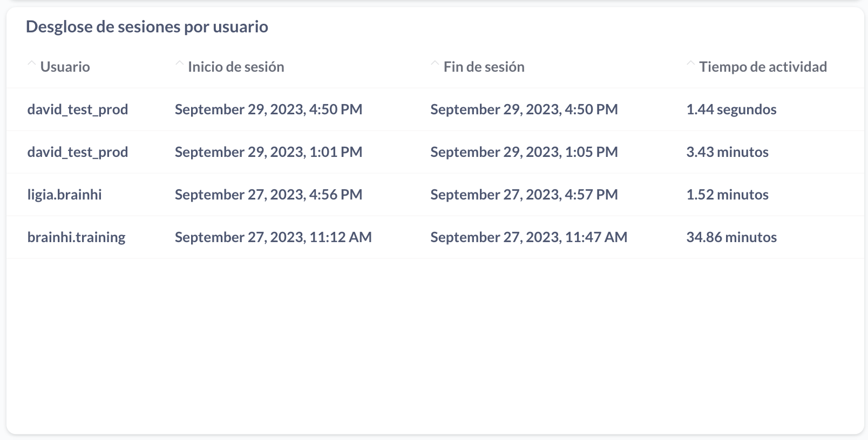The image size is (868, 440).
Task: Select second david_test_prod user entry
Action: click(78, 152)
